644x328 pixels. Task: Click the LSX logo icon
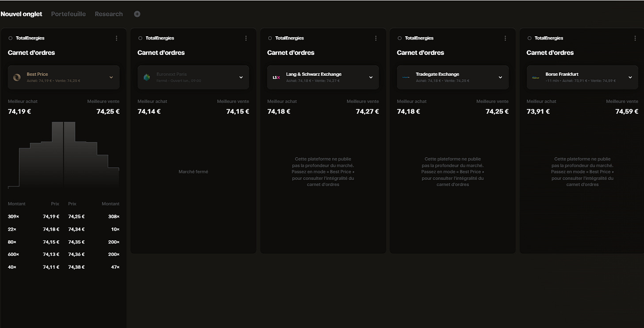point(276,77)
